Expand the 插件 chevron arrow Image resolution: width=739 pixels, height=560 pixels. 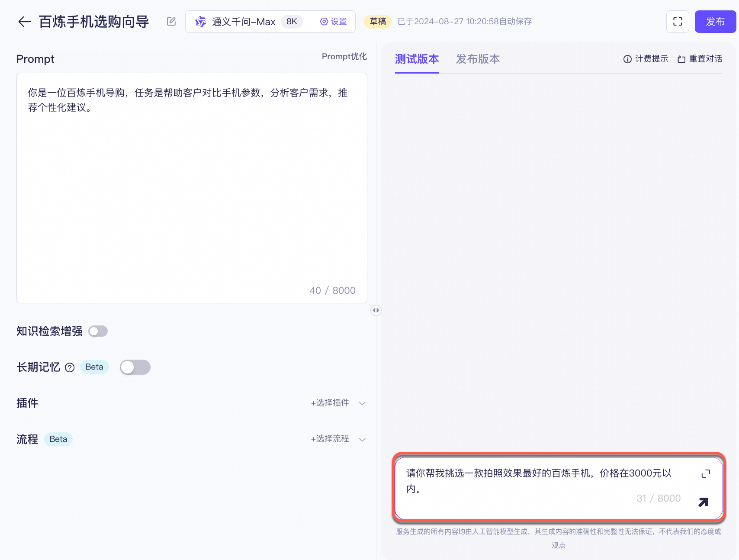(363, 403)
